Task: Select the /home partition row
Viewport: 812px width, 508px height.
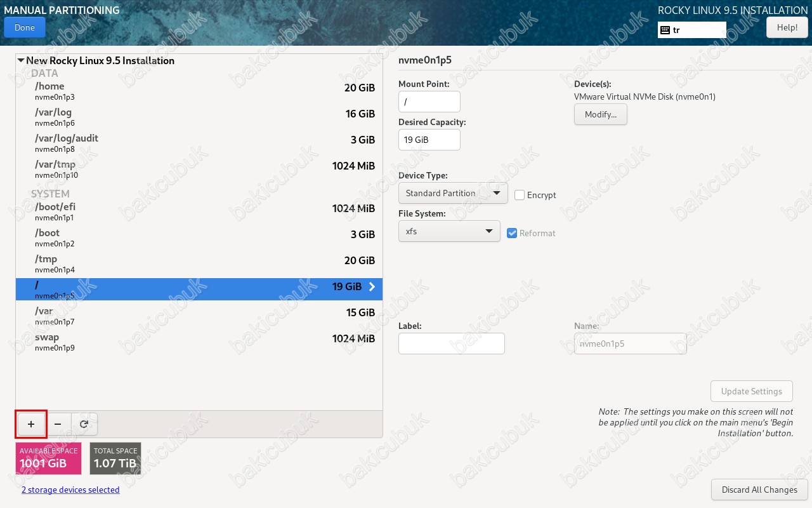Action: click(x=199, y=91)
